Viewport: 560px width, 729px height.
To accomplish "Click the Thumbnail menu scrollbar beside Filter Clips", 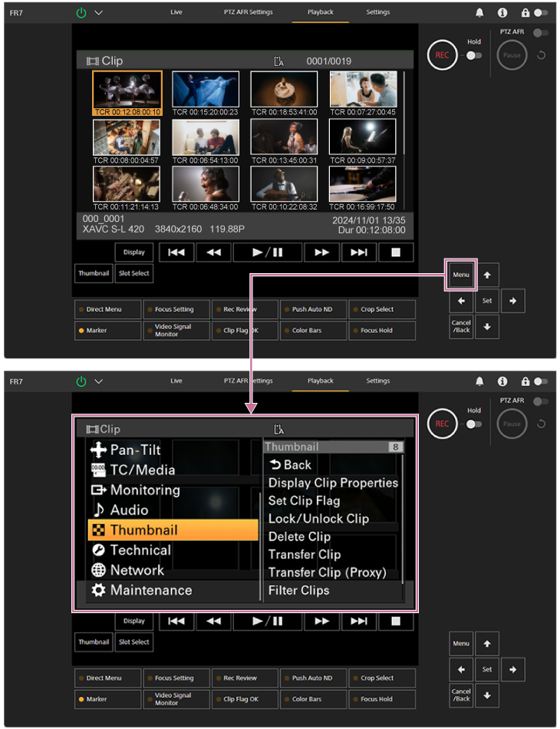I will click(x=403, y=591).
